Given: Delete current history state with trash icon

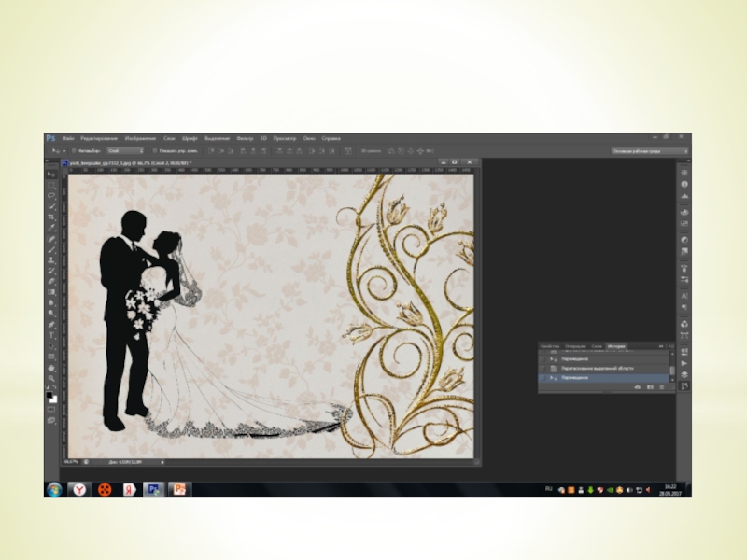Looking at the screenshot, I should pyautogui.click(x=662, y=387).
